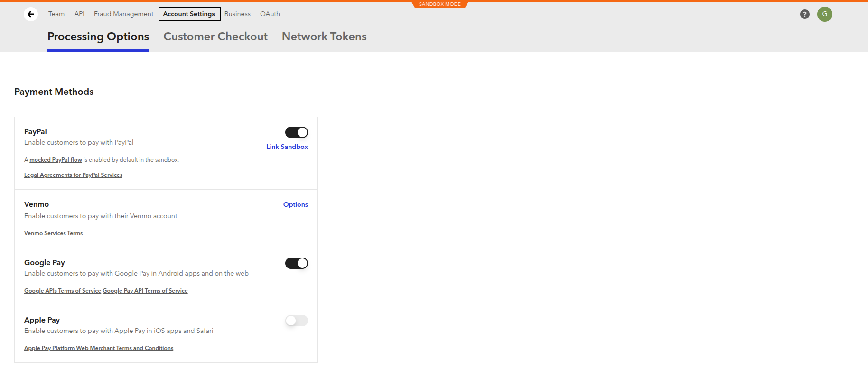This screenshot has height=378, width=868.
Task: Open the help question mark icon
Action: 805,14
